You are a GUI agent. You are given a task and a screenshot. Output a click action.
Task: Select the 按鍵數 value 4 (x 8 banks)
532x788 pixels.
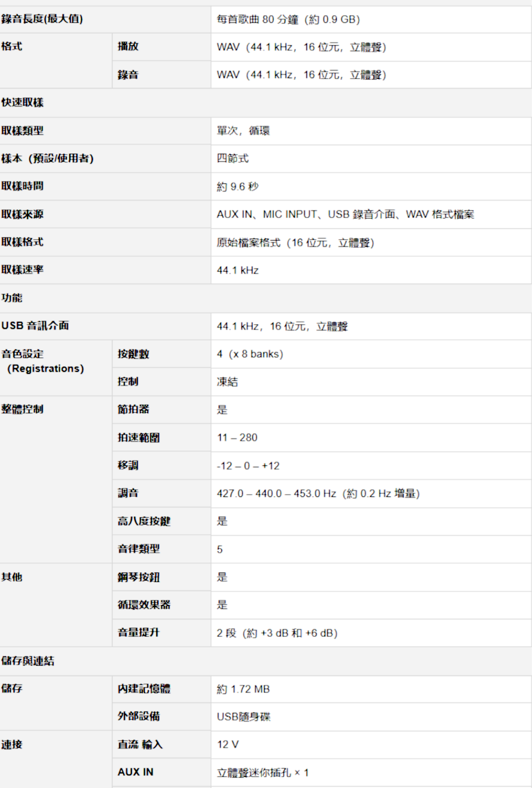pyautogui.click(x=250, y=354)
